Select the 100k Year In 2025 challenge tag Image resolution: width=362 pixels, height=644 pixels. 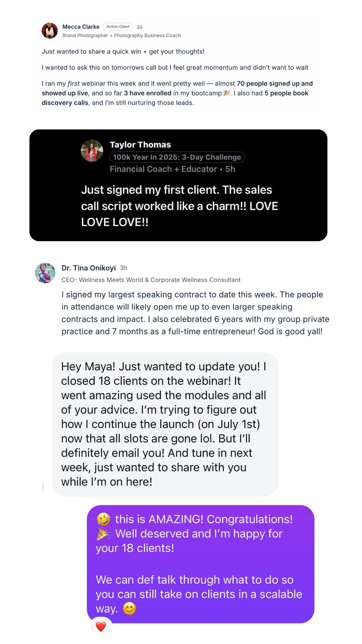click(177, 157)
